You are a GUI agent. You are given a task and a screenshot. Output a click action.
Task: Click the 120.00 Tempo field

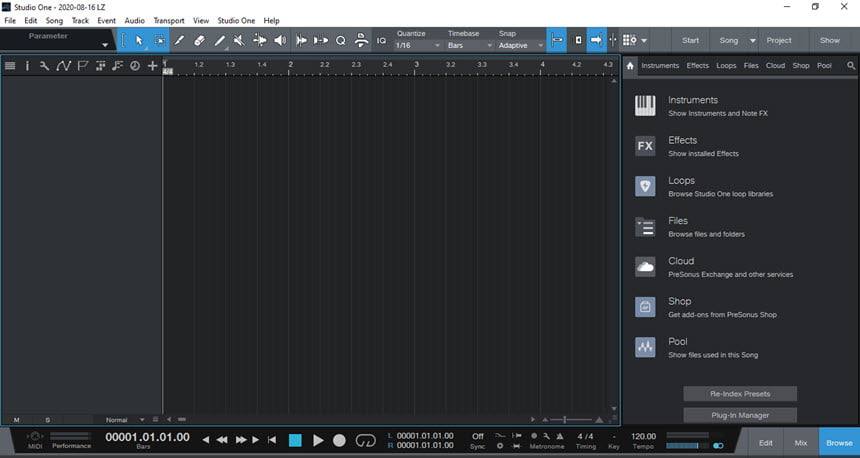(643, 437)
